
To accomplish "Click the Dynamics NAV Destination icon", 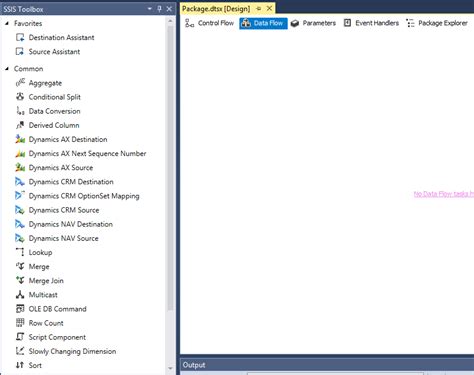I will (x=20, y=224).
